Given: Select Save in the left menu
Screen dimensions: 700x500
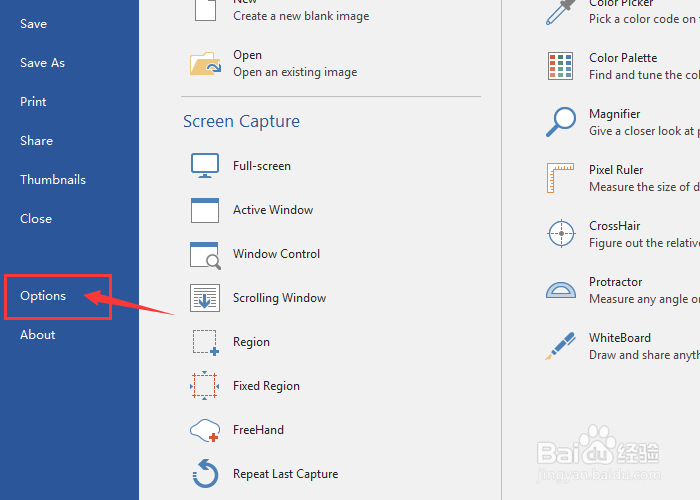Looking at the screenshot, I should (33, 24).
